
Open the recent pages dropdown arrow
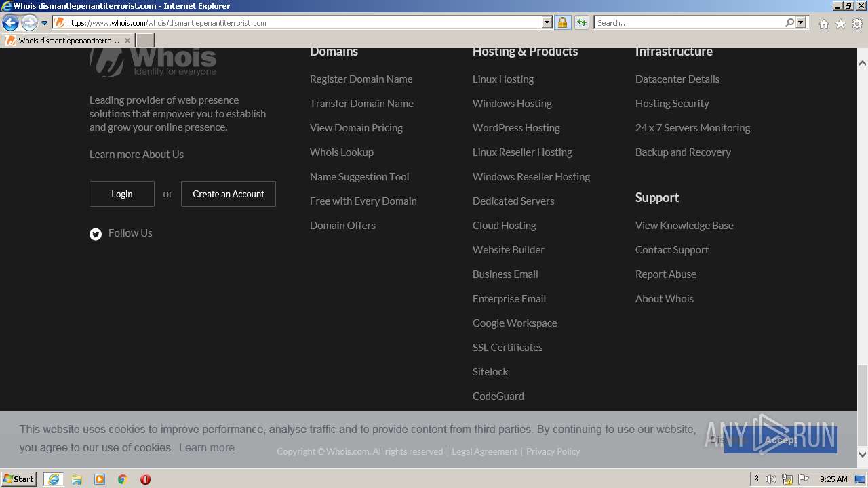click(45, 23)
